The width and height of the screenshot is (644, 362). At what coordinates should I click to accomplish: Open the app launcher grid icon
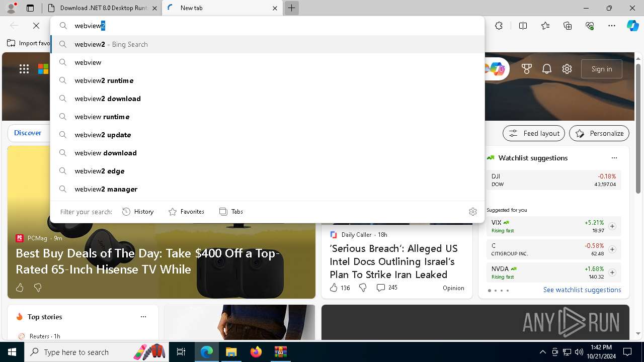point(24,69)
